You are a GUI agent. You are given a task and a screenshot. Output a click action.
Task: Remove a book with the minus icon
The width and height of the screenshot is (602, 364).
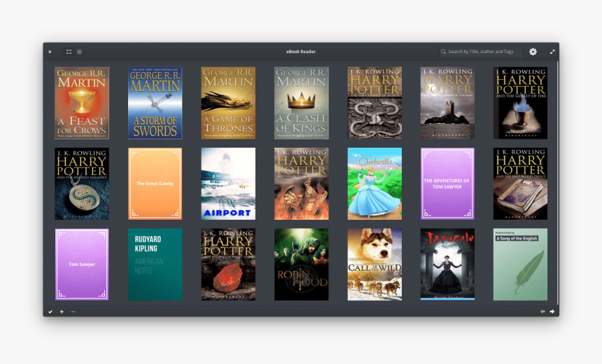tap(73, 311)
